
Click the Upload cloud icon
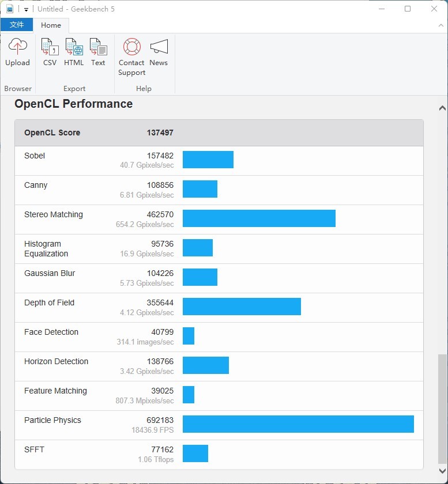coord(18,46)
